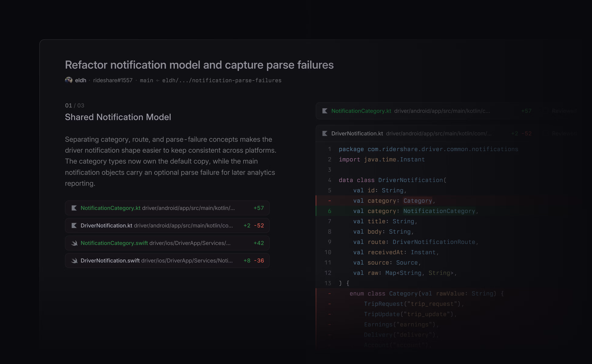Screen dimensions: 592x364
Task: Click +8 -36 stat in DriverNotification.swift card
Action: click(254, 261)
